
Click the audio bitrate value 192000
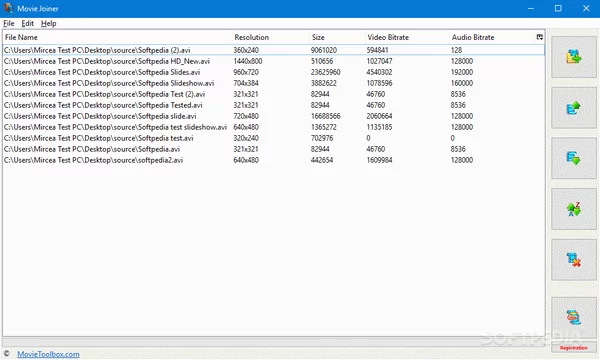pyautogui.click(x=462, y=72)
